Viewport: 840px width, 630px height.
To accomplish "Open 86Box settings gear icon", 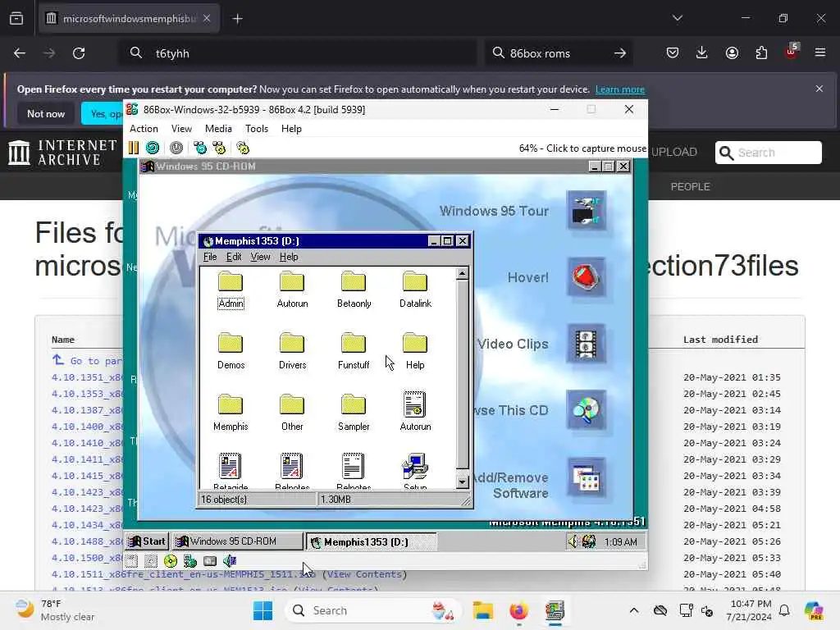I will pyautogui.click(x=243, y=148).
